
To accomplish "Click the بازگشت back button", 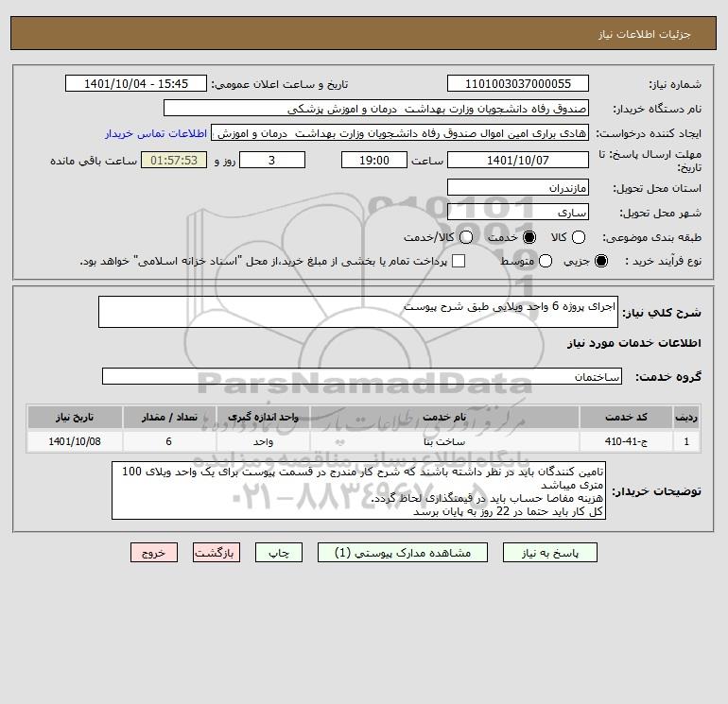I will tap(217, 553).
